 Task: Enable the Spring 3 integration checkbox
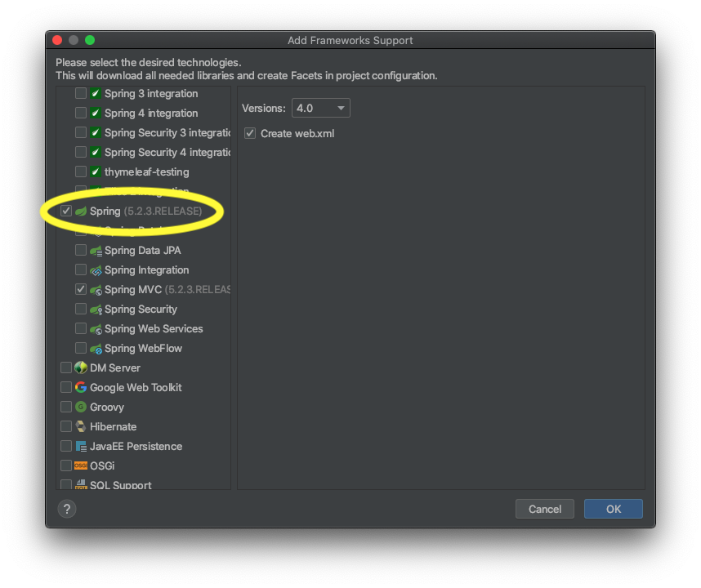[81, 93]
